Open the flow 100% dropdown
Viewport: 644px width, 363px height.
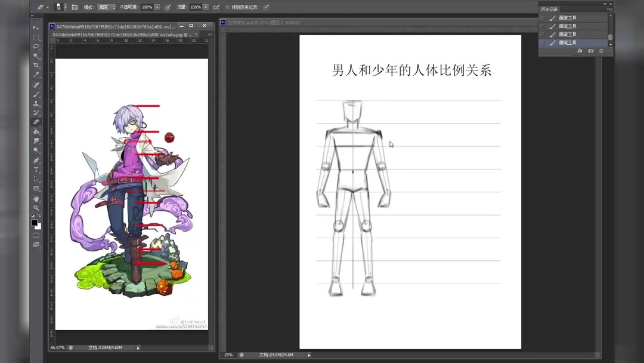tap(205, 7)
